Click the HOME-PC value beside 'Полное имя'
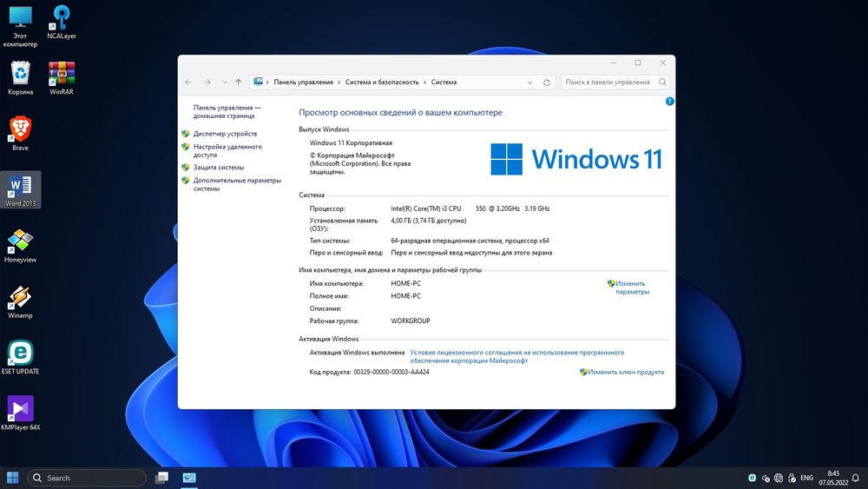Screen dimensions: 868x489 coord(405,296)
